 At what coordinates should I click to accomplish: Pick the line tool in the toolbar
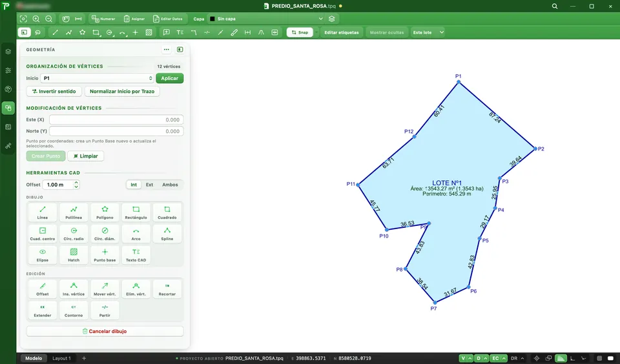(56, 32)
